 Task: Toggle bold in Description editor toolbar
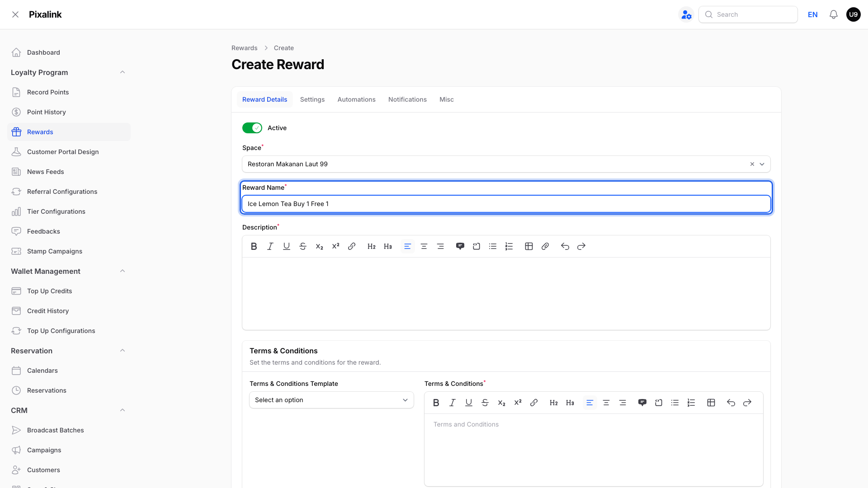[254, 246]
